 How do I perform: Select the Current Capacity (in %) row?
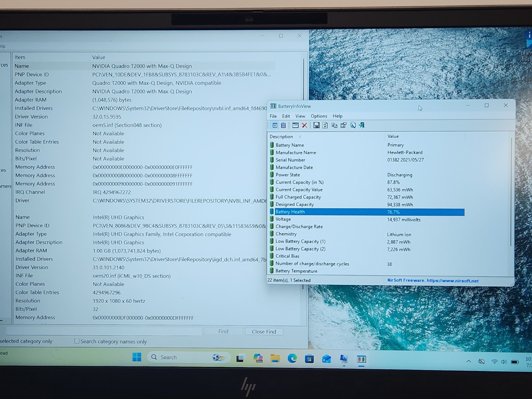pos(366,182)
